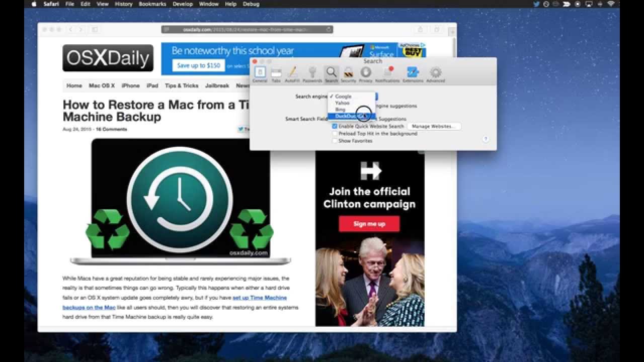This screenshot has height=362, width=644.
Task: Go back with Safari back arrow
Action: 70,30
